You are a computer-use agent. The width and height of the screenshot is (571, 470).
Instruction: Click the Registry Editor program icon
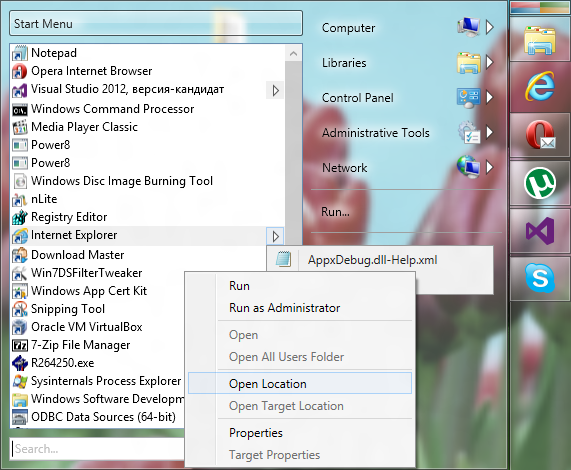(x=20, y=217)
